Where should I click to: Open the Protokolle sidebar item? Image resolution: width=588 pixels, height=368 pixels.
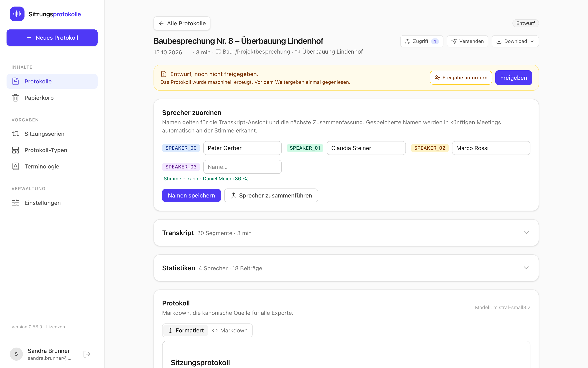coord(52,81)
